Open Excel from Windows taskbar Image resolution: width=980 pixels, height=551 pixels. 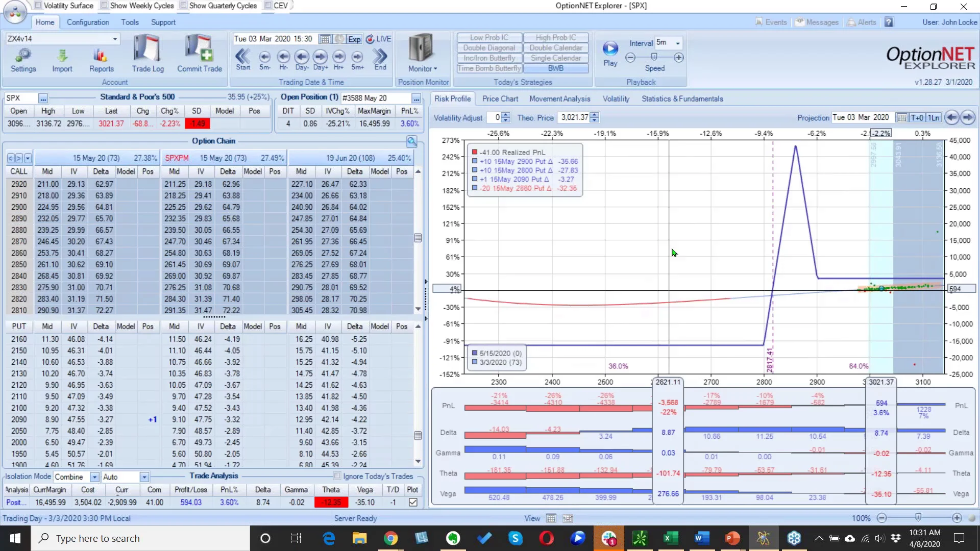670,538
